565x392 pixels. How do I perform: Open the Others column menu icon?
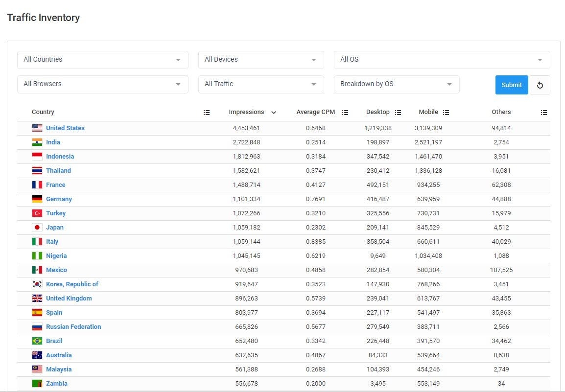(x=544, y=113)
